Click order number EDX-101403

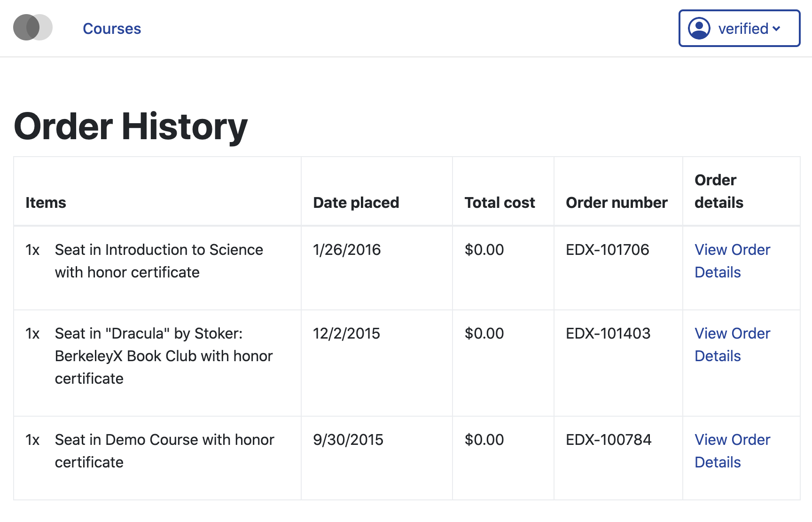(608, 333)
